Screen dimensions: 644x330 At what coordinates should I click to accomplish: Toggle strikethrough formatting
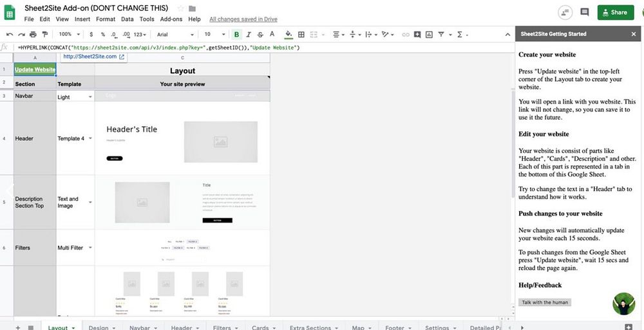tap(260, 35)
